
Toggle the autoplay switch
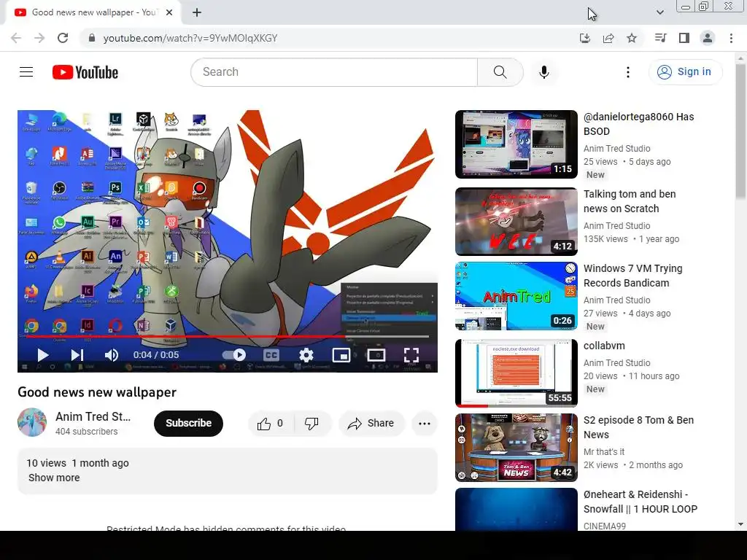(234, 355)
